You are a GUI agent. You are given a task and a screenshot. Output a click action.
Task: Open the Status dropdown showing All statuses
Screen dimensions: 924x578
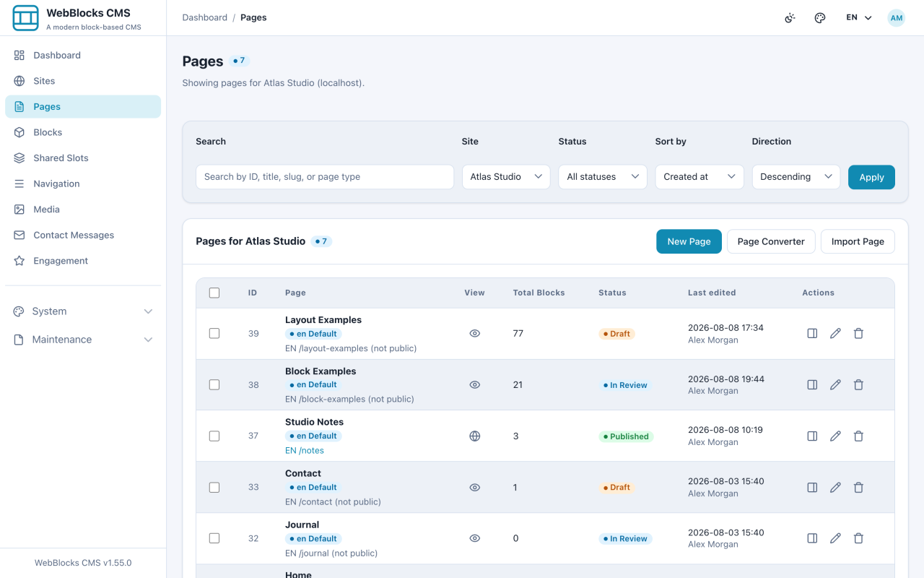click(603, 177)
